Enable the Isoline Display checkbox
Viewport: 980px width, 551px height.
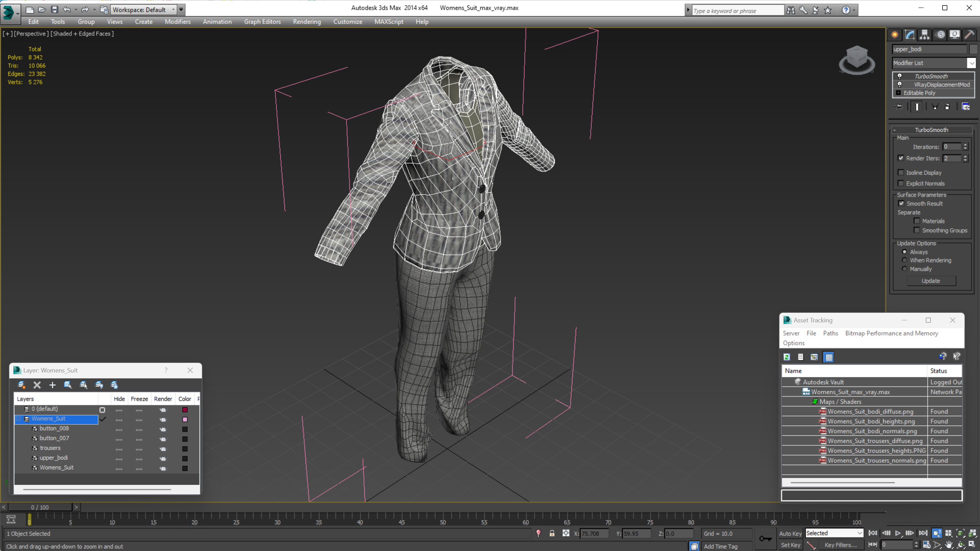click(x=901, y=172)
